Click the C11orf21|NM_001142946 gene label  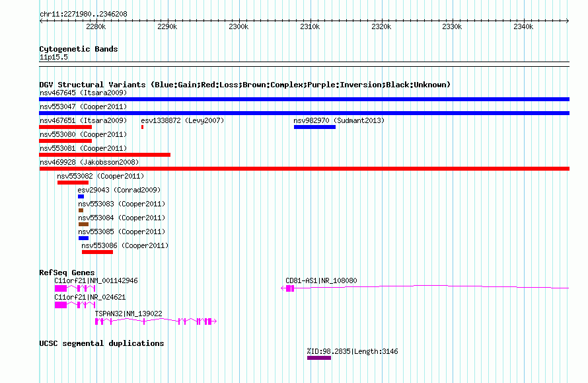(96, 281)
